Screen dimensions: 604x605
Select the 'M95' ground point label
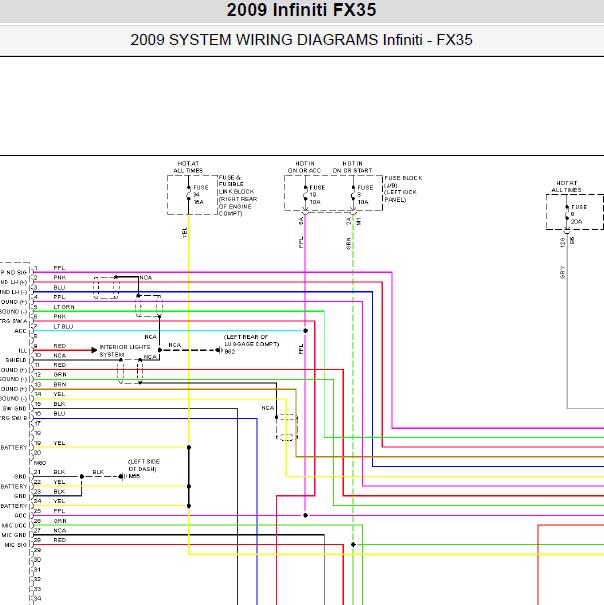point(134,476)
